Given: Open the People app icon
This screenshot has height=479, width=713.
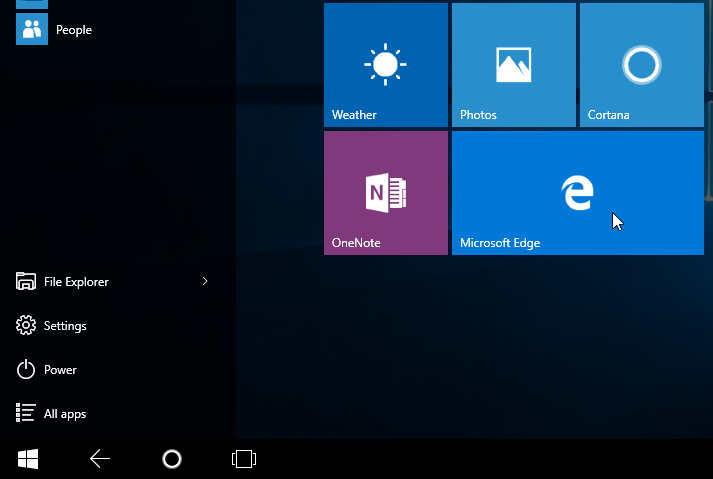Looking at the screenshot, I should pyautogui.click(x=32, y=29).
